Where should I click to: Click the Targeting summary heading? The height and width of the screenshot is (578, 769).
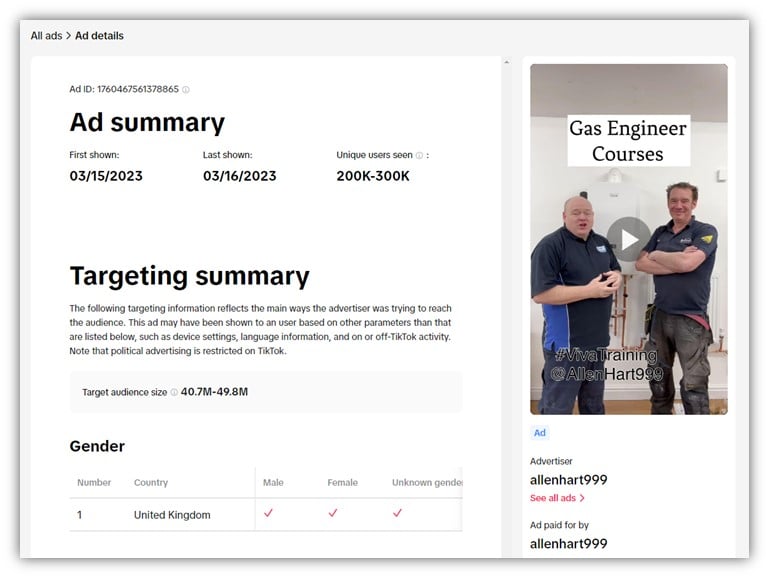tap(190, 276)
